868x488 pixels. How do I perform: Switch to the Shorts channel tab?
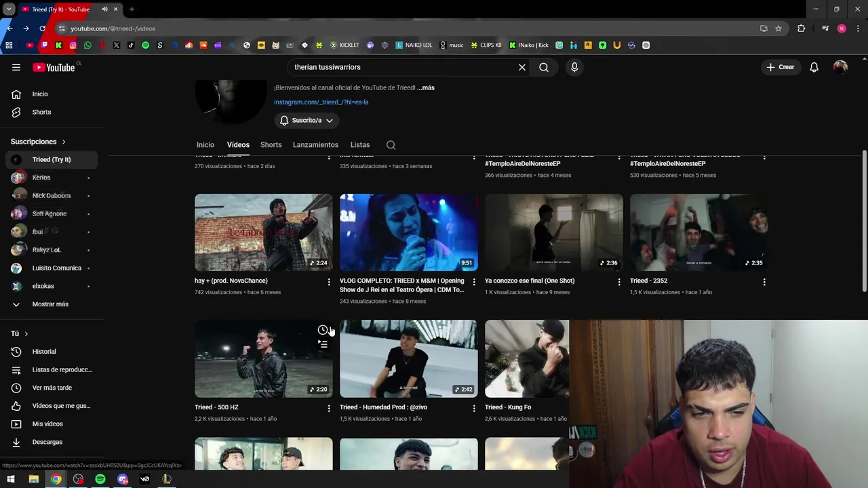click(x=271, y=145)
